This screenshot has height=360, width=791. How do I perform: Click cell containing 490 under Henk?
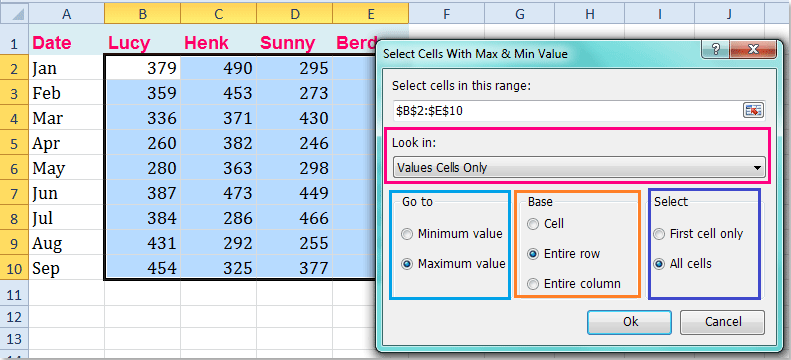tap(218, 68)
